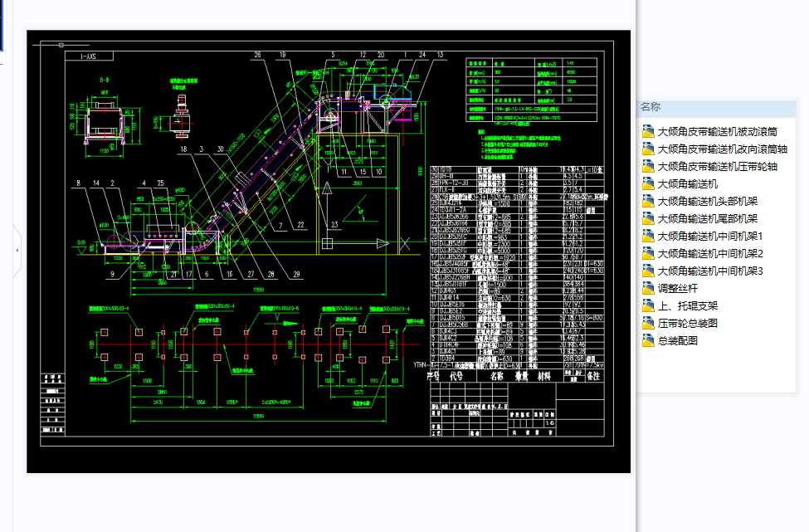This screenshot has height=532, width=809.
Task: Select file name 大倾角输送机
Action: coord(688,183)
